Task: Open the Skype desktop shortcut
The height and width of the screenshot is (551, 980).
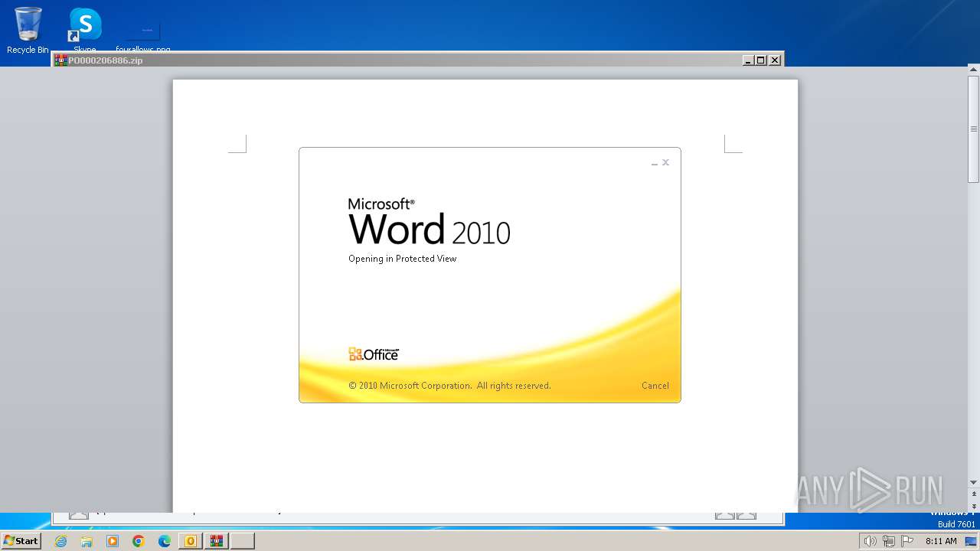Action: (x=85, y=31)
